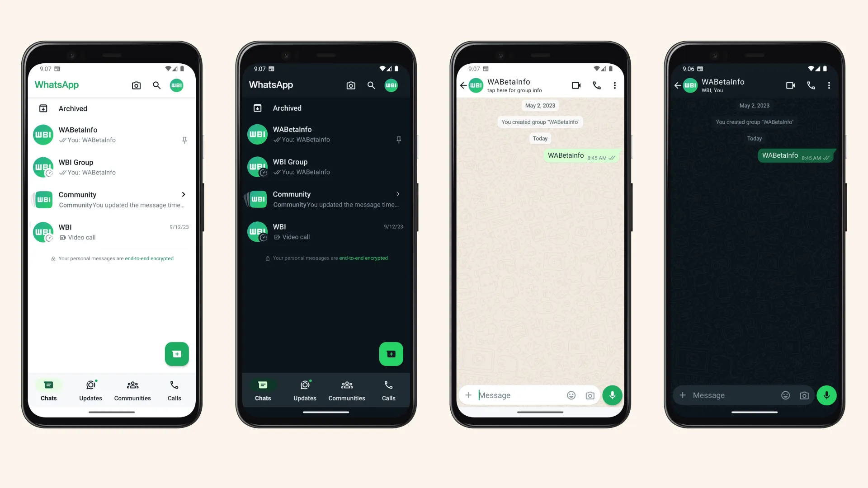Image resolution: width=868 pixels, height=488 pixels.
Task: Switch to the Updates tab
Action: click(90, 390)
